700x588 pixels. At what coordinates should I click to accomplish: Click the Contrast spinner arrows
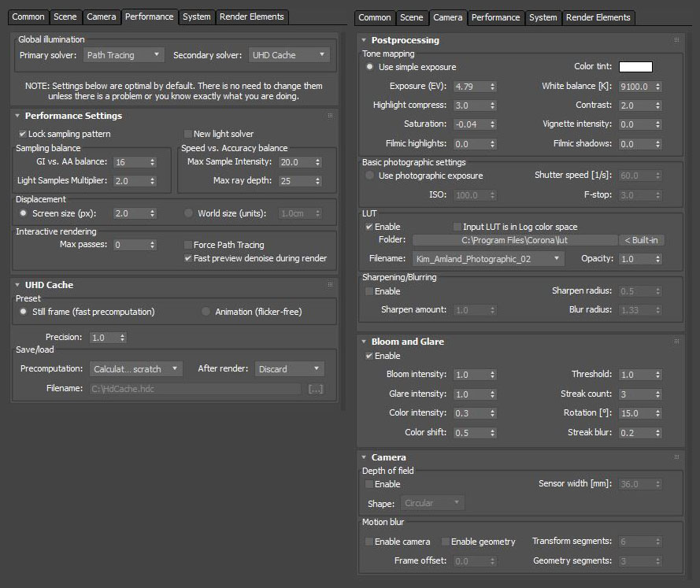657,105
